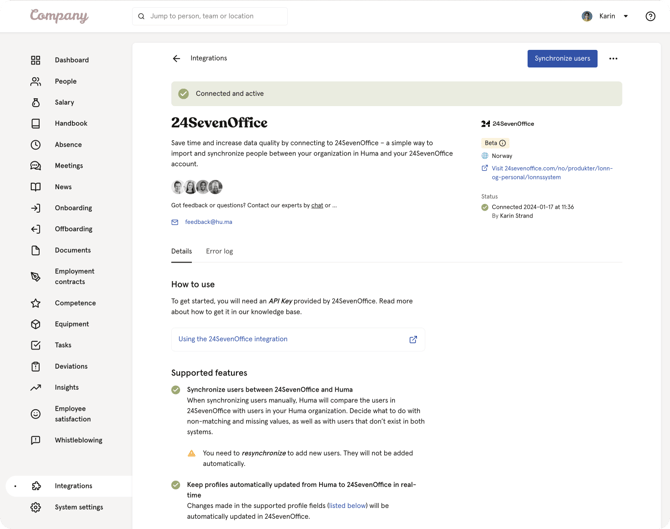This screenshot has width=670, height=529.
Task: Click the Documents file icon
Action: [35, 250]
